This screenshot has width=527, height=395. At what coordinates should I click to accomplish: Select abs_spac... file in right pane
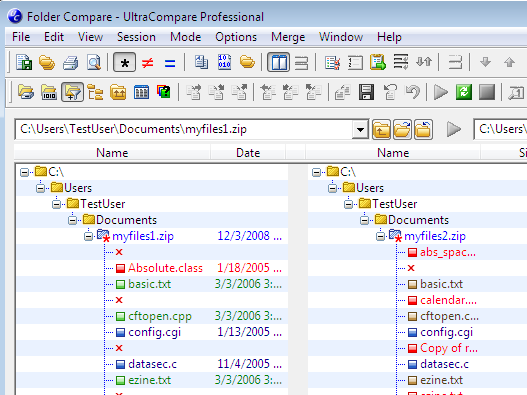(x=448, y=252)
